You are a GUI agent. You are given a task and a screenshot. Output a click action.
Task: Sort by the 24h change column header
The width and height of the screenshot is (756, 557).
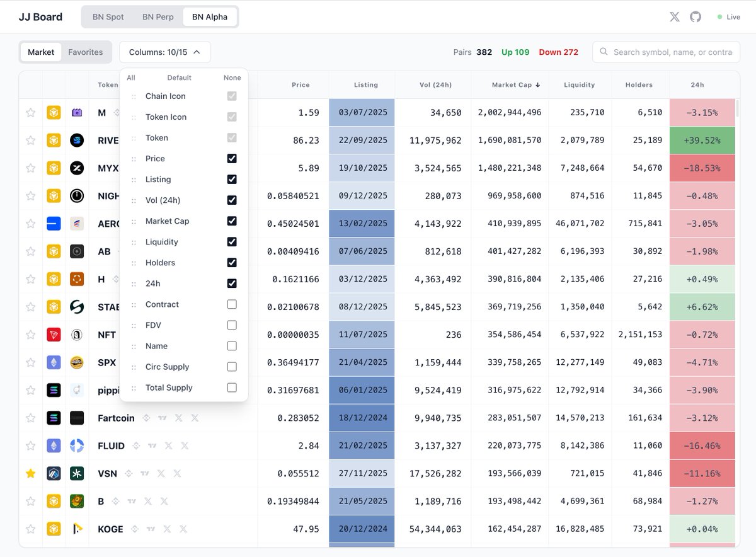click(x=697, y=84)
